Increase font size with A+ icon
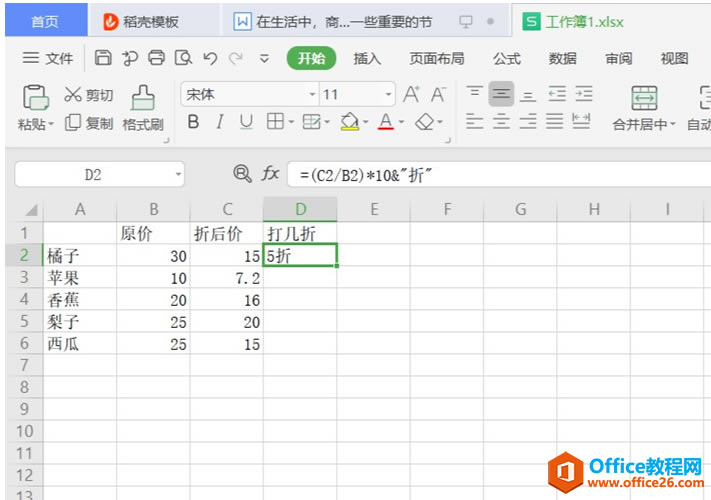 click(x=411, y=94)
